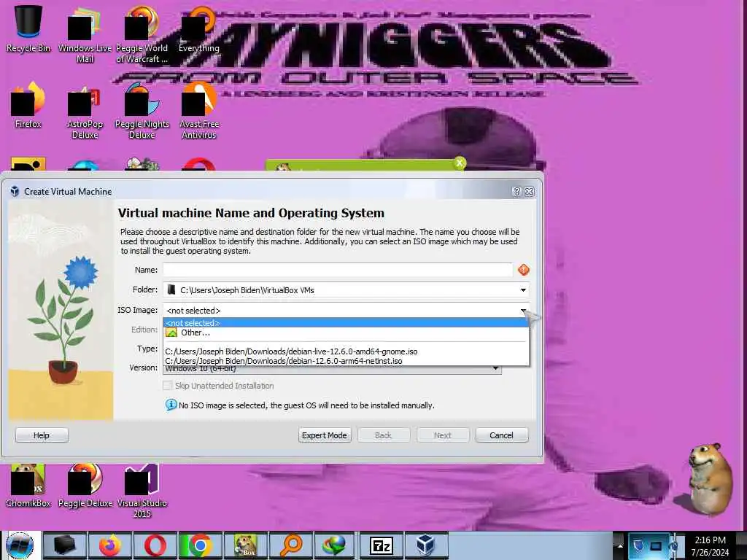The width and height of the screenshot is (747, 560).
Task: Open Peggle World of Warcraft shortcut
Action: point(142,34)
